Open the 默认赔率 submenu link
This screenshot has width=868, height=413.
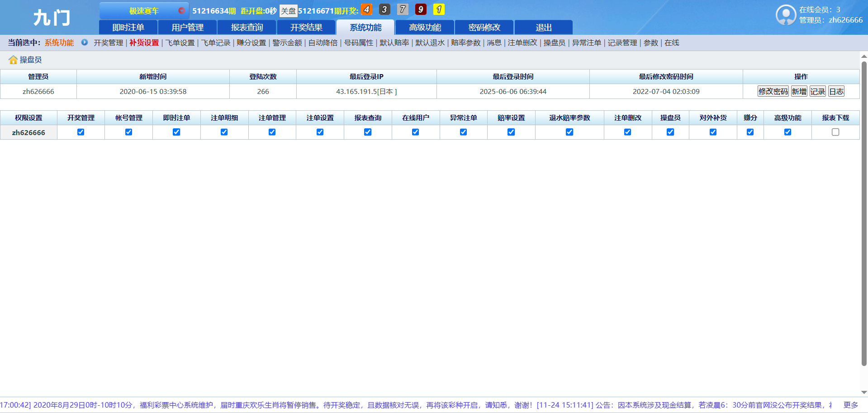coord(394,42)
